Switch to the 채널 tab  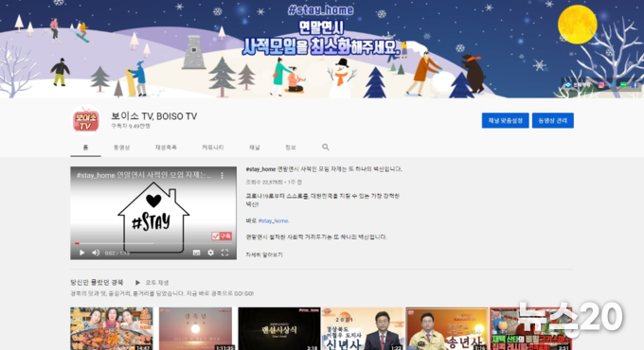click(255, 148)
